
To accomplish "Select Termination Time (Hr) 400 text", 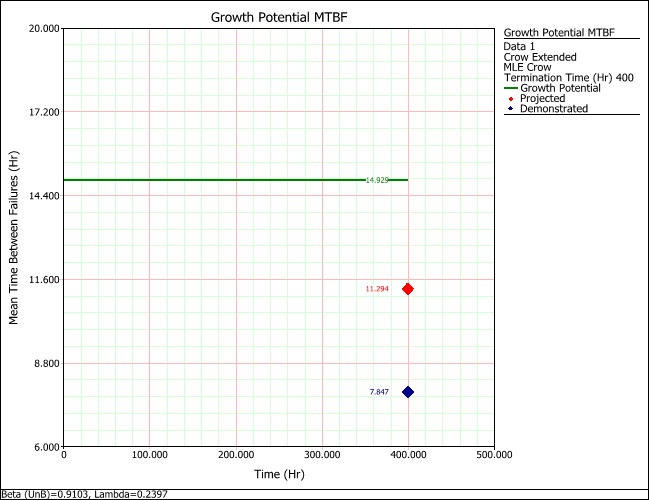I will (570, 78).
